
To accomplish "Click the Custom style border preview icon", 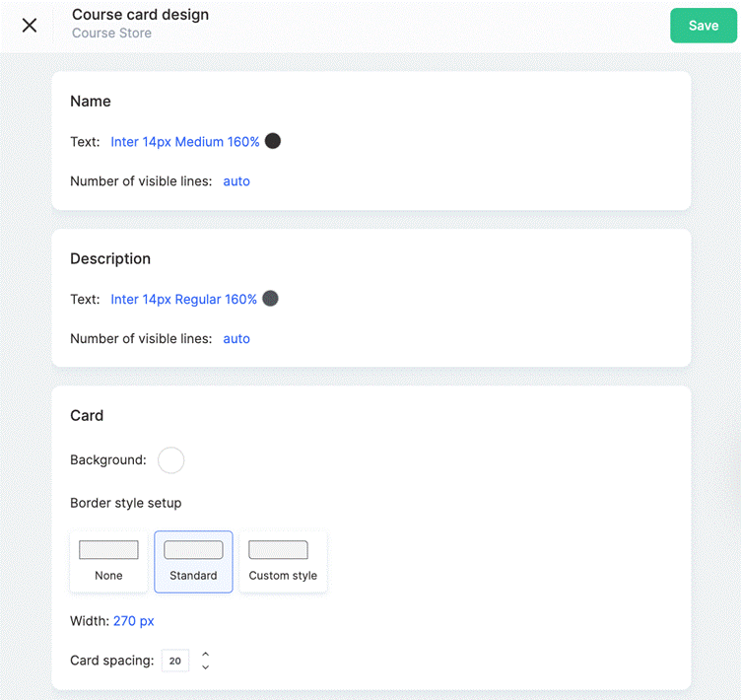I will [278, 549].
